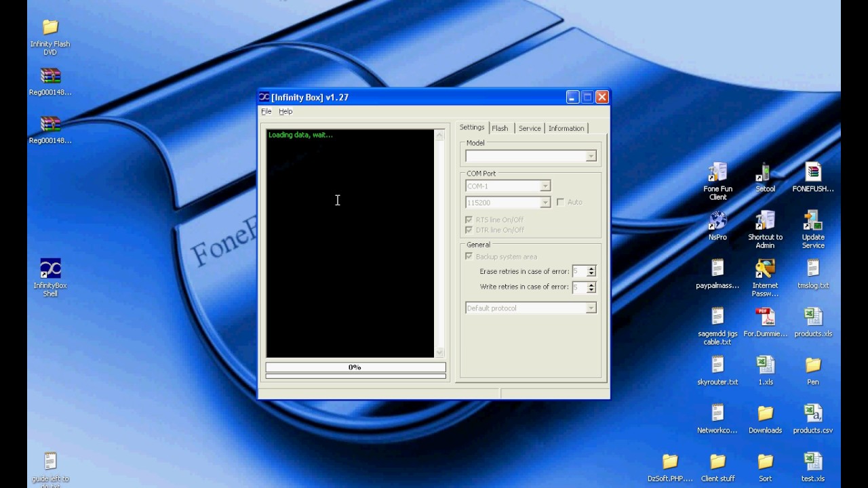Open the Fone Fun Client shortcut
The width and height of the screenshot is (868, 488).
click(x=717, y=172)
